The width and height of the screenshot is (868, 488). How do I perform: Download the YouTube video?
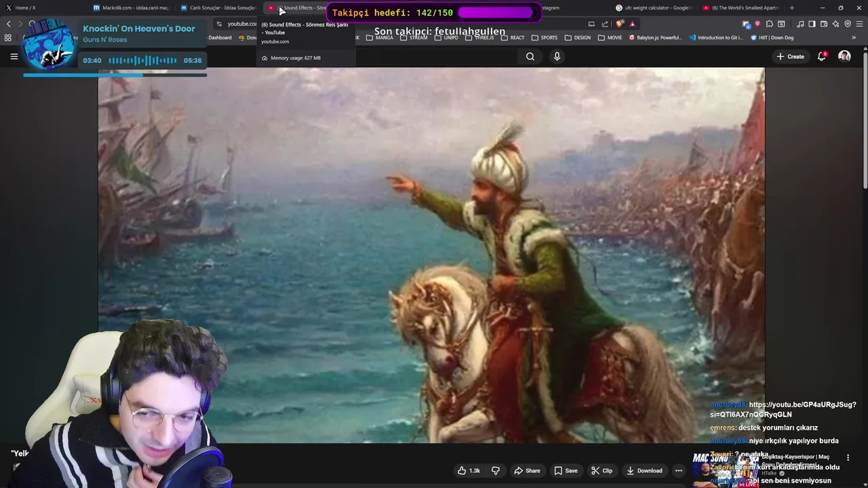(x=644, y=470)
